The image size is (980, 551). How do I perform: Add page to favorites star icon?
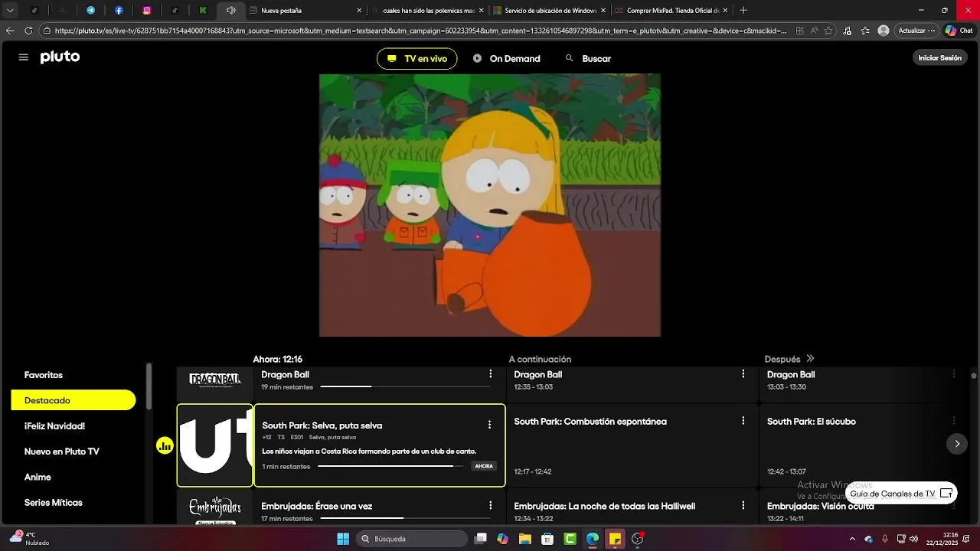point(829,31)
